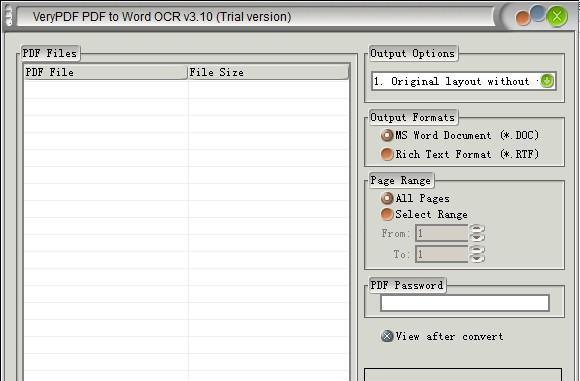
Task: Decrease the To page value
Action: point(477,258)
